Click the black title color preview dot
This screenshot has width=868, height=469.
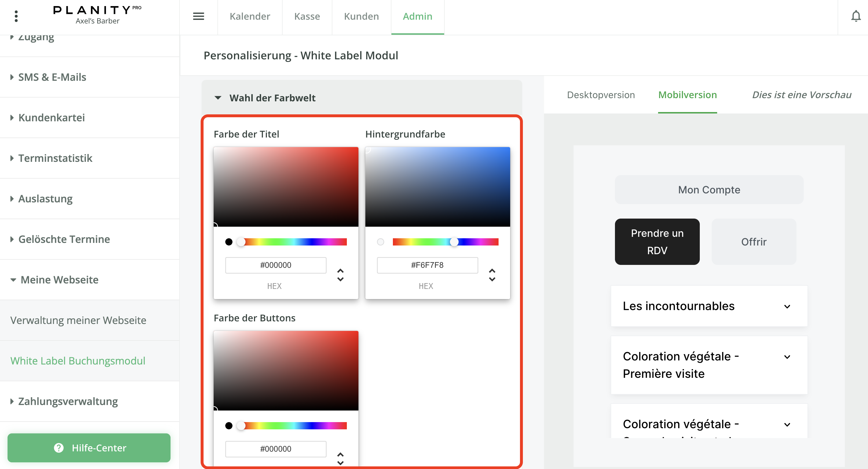coord(229,242)
